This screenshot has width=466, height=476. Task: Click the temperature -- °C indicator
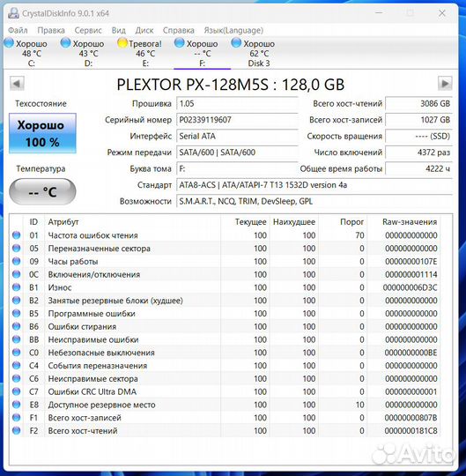(42, 192)
